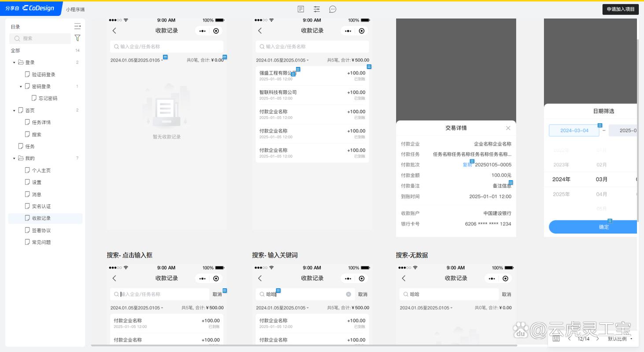Click the 复制 link beside payment batch number
This screenshot has height=352, width=644.
coord(467,165)
